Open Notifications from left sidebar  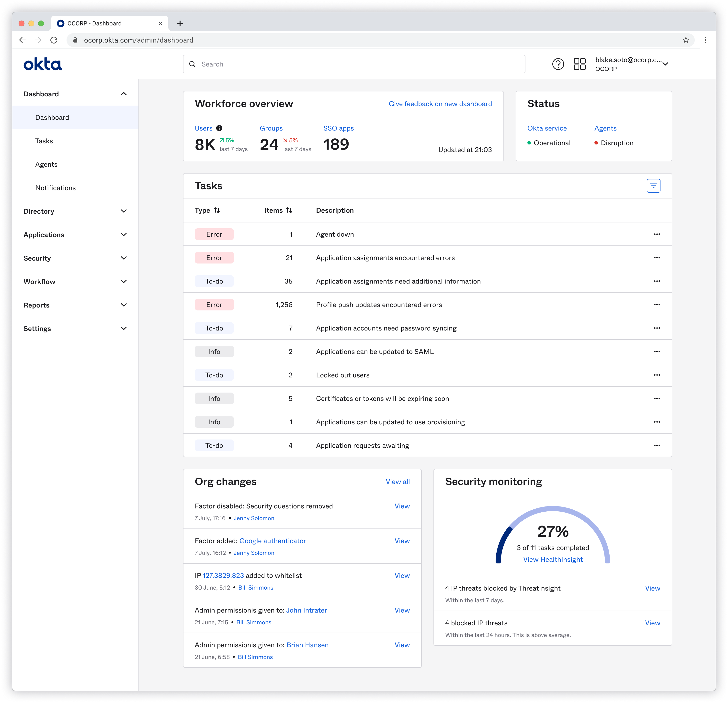point(55,188)
